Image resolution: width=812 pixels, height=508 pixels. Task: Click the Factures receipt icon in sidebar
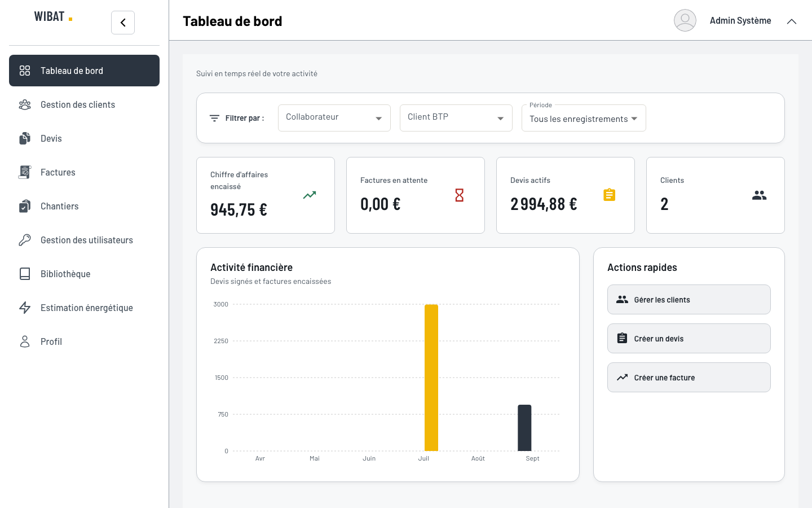(x=25, y=172)
